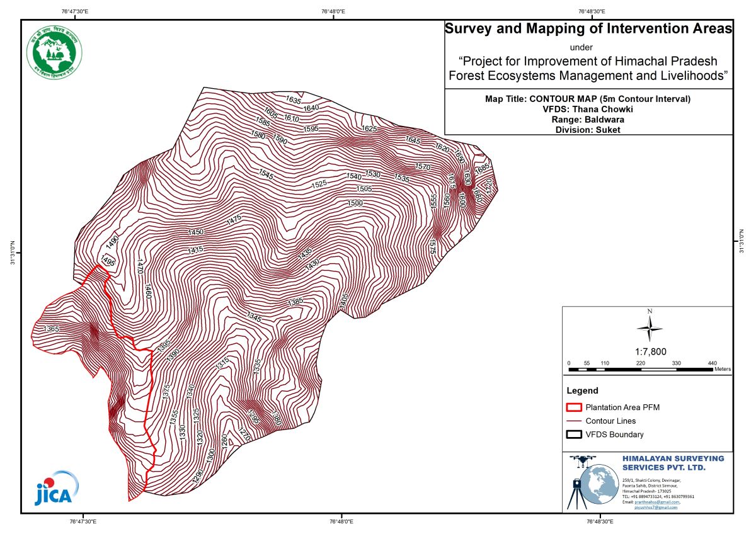
Task: Click the 1290 contour label
Action: coord(198,475)
